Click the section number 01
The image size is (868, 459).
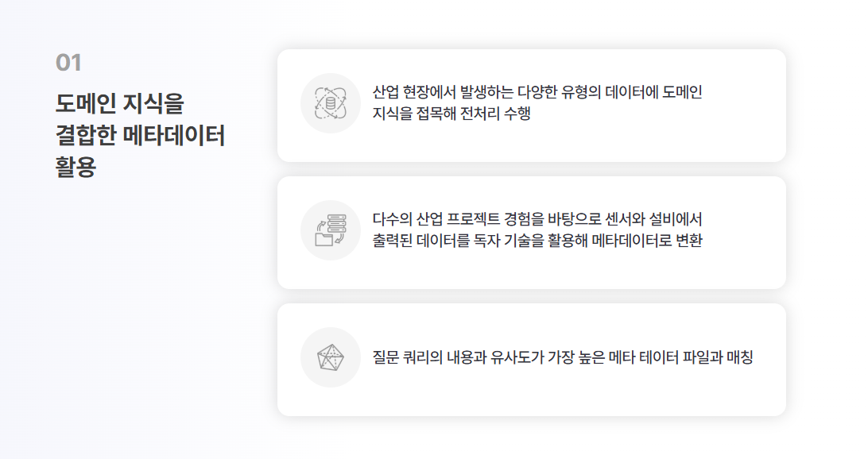coord(68,63)
